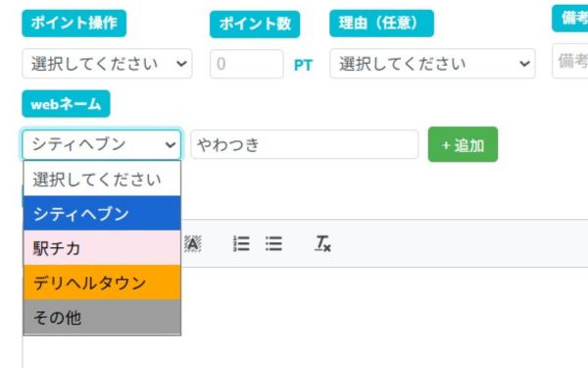Collapse the シティヘブン webネーム dropdown
Screen dimensions: 588x368
102,144
